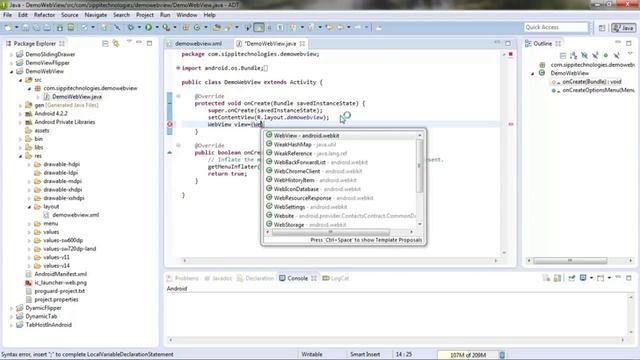Click the Display Selected Console icon
This screenshot has height=360, width=640.
point(583,278)
